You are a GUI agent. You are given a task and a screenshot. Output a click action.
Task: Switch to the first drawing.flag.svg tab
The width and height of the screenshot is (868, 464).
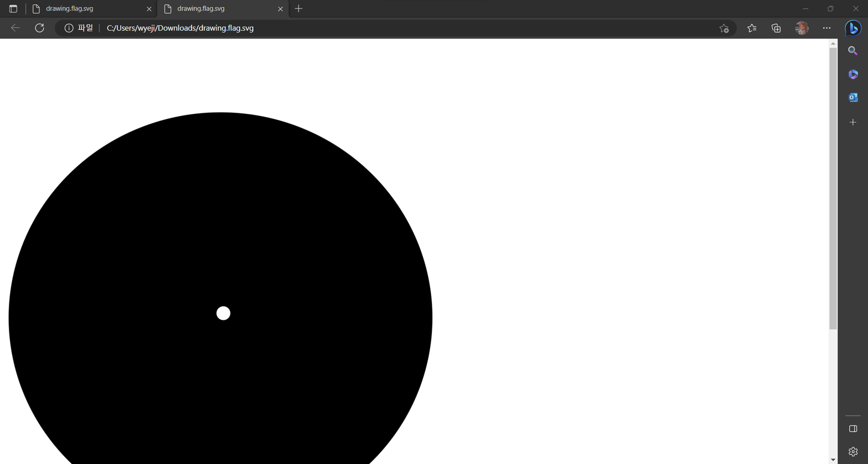click(91, 9)
